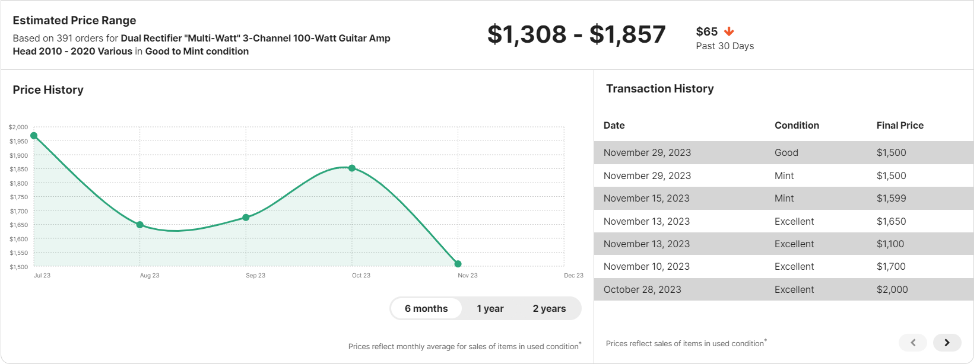
Task: Click the Jul 23 data point on chart
Action: [x=34, y=136]
